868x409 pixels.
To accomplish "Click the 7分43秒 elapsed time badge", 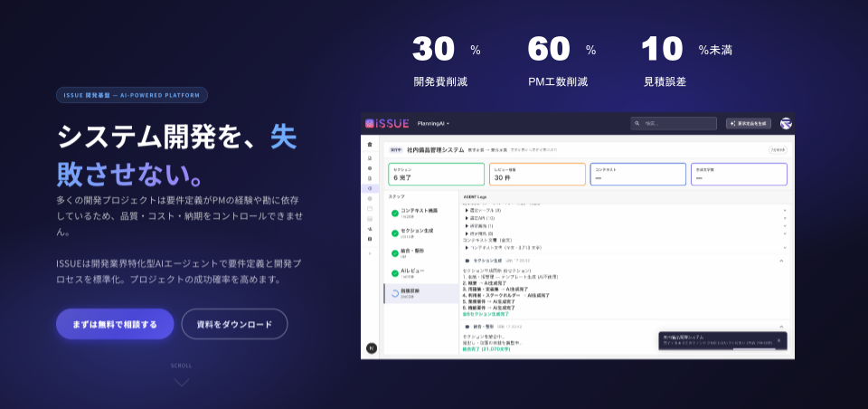I will coord(778,149).
